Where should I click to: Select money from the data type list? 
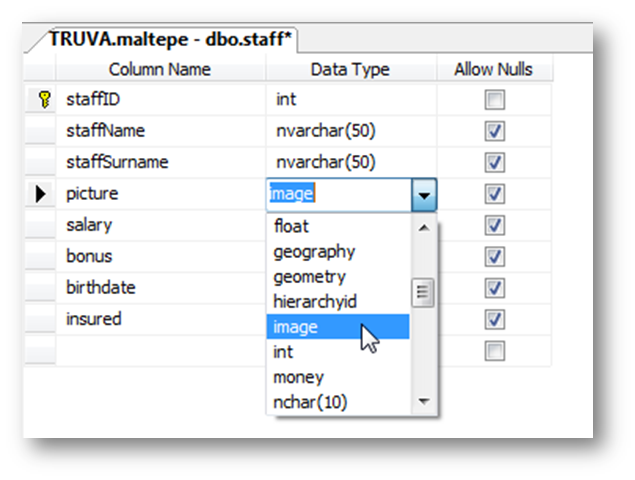(x=298, y=377)
